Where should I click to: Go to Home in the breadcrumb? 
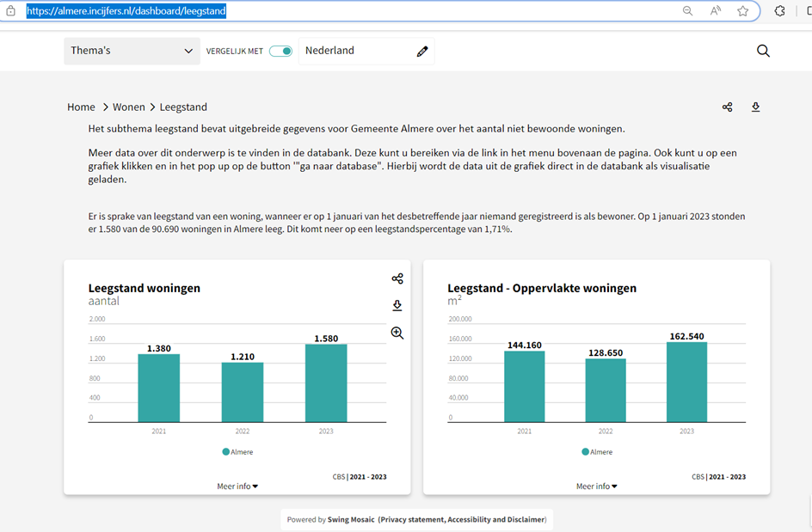click(82, 107)
